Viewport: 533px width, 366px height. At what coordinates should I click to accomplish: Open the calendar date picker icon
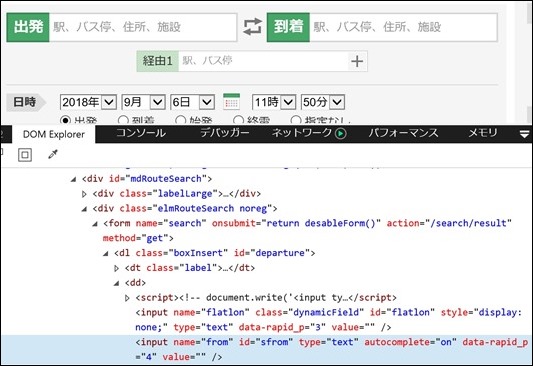(x=231, y=102)
